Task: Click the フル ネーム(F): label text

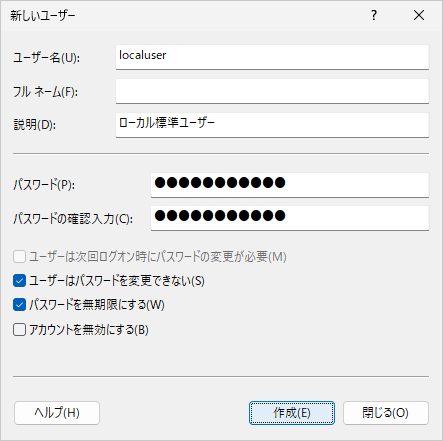Action: coord(45,92)
